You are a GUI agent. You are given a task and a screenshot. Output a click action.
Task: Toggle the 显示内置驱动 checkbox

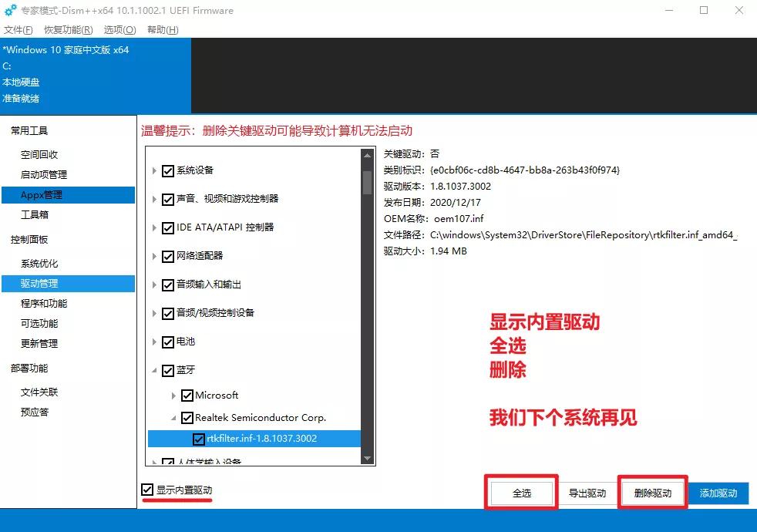coord(146,489)
